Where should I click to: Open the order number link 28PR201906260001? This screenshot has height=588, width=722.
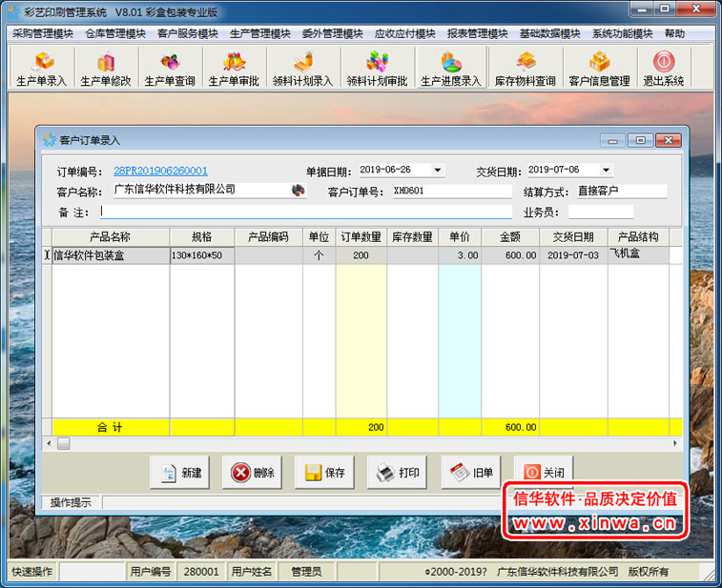click(160, 171)
